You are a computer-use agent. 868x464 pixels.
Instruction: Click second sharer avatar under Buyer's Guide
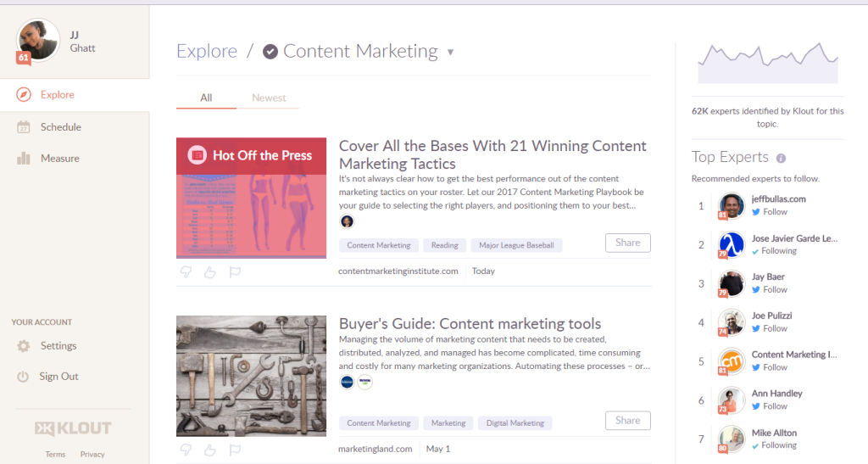[364, 382]
